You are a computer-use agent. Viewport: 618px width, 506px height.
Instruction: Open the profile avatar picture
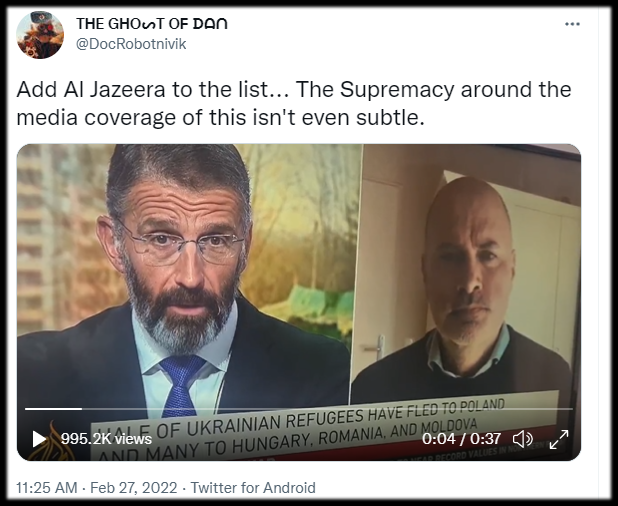(x=40, y=35)
